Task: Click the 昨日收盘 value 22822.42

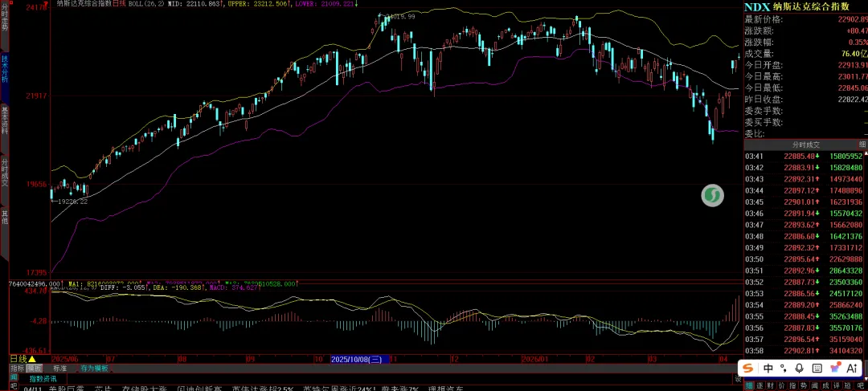Action: pos(853,100)
